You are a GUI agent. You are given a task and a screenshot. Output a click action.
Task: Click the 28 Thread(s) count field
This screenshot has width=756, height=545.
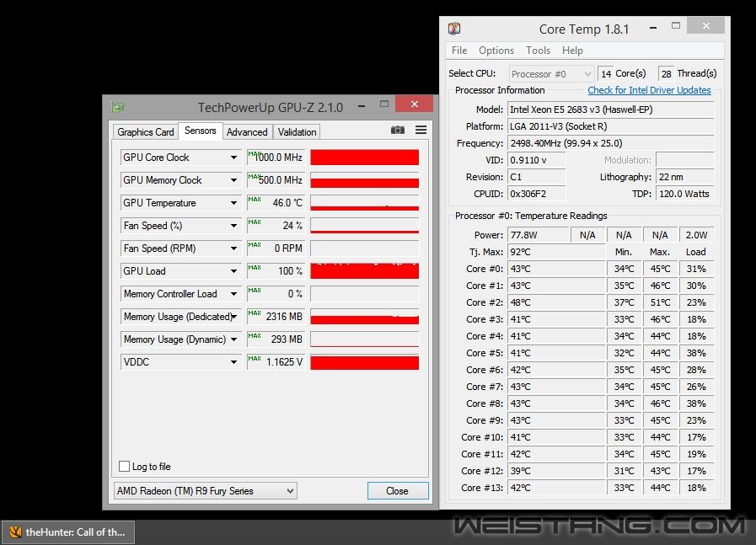click(x=667, y=74)
